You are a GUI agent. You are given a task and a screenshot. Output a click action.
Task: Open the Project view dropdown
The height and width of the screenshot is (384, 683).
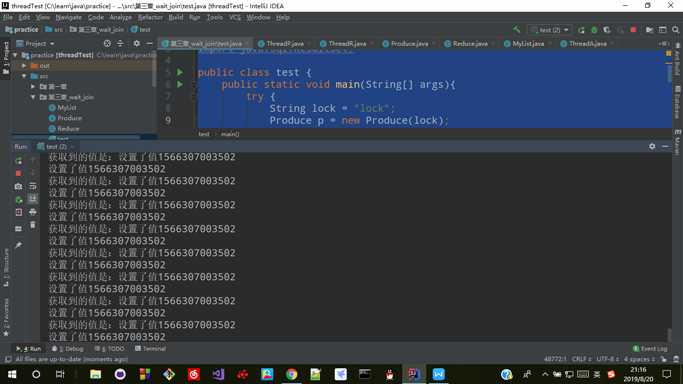pos(36,44)
